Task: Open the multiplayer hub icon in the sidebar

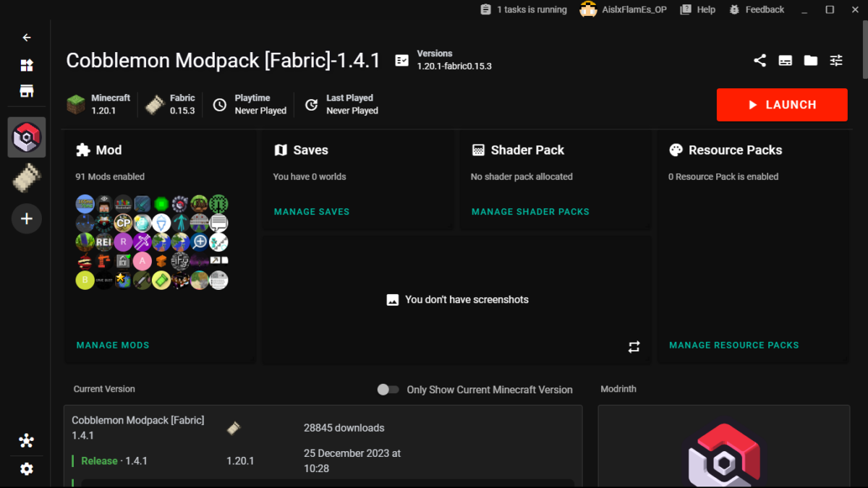Action: [x=27, y=441]
